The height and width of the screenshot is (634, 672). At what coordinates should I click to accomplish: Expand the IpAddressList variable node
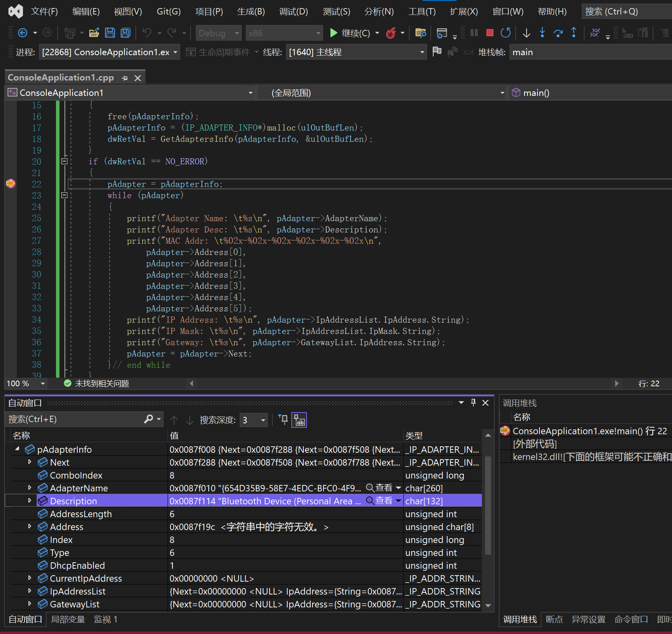click(29, 590)
